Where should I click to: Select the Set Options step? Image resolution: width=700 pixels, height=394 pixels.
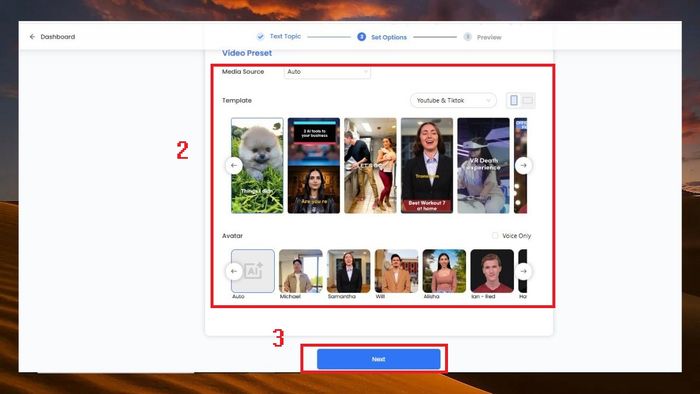[389, 37]
